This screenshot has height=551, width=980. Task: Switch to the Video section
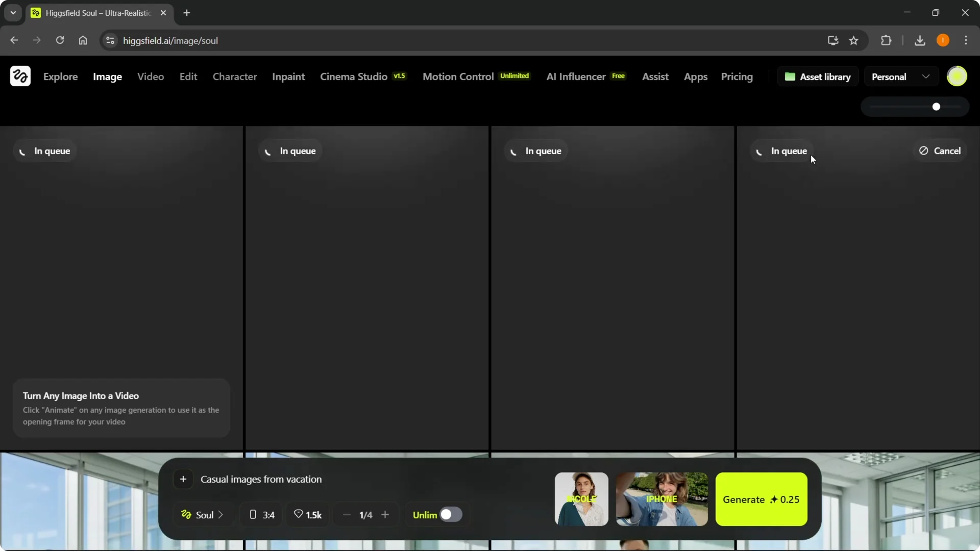150,77
